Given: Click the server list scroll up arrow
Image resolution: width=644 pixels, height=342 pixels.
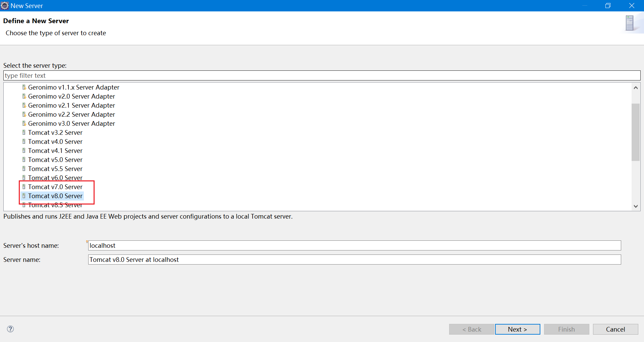Looking at the screenshot, I should (x=636, y=88).
